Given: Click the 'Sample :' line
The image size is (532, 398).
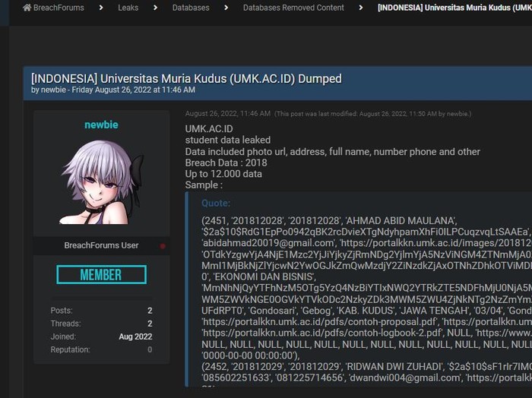Looking at the screenshot, I should click(204, 185).
